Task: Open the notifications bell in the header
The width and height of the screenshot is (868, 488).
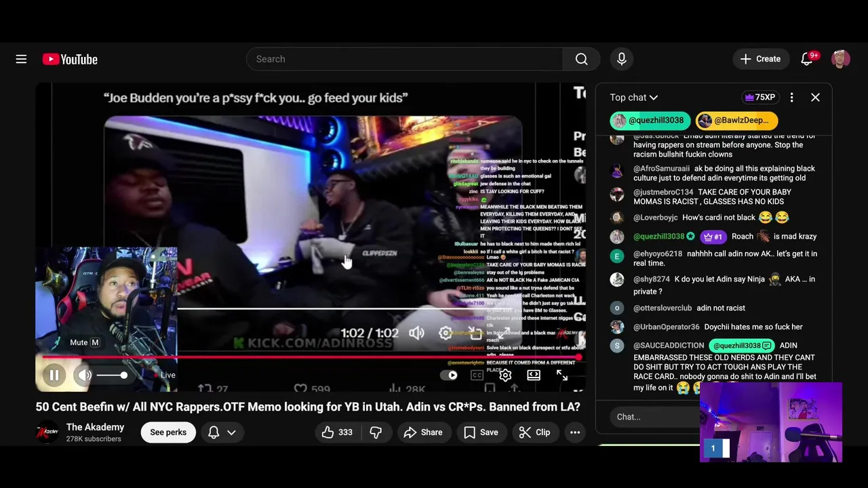Action: click(x=807, y=59)
